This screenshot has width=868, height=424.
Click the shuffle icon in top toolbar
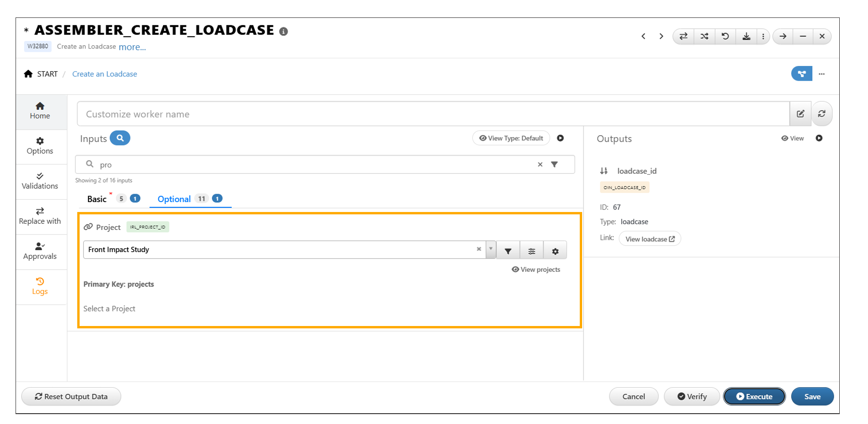pos(704,36)
